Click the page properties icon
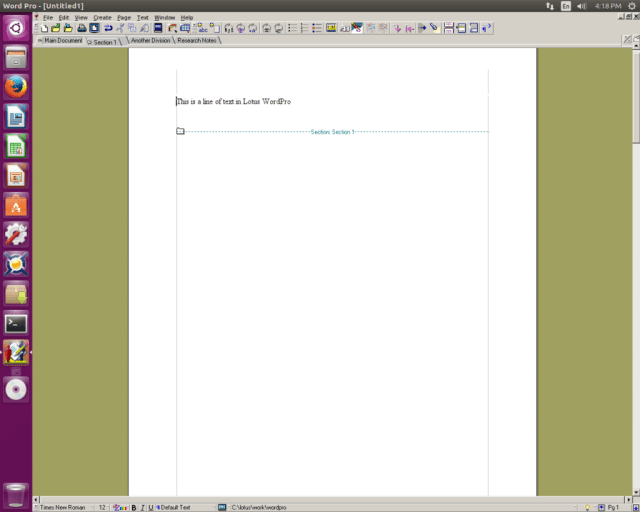The height and width of the screenshot is (512, 640). tap(215, 28)
